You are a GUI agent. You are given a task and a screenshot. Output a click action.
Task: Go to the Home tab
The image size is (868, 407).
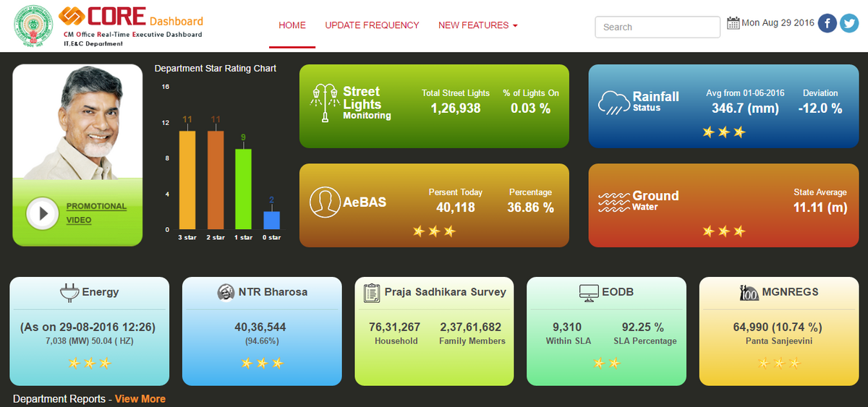coord(292,25)
